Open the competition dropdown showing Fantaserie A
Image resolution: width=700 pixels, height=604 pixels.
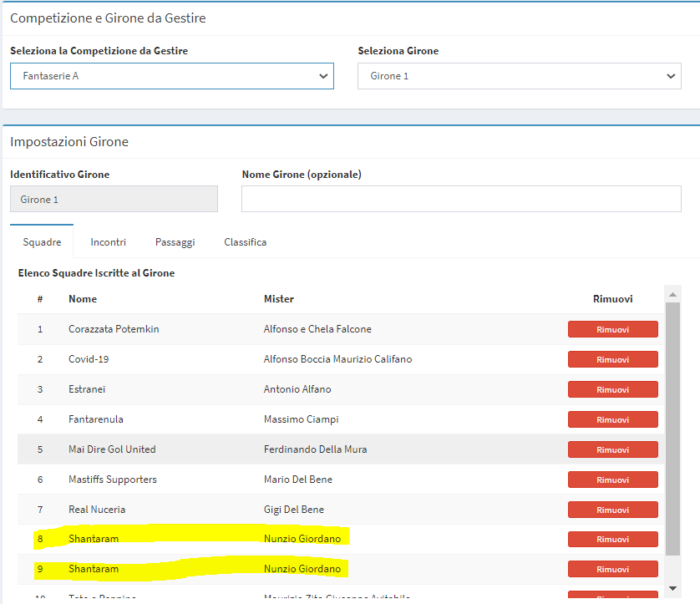pyautogui.click(x=171, y=76)
